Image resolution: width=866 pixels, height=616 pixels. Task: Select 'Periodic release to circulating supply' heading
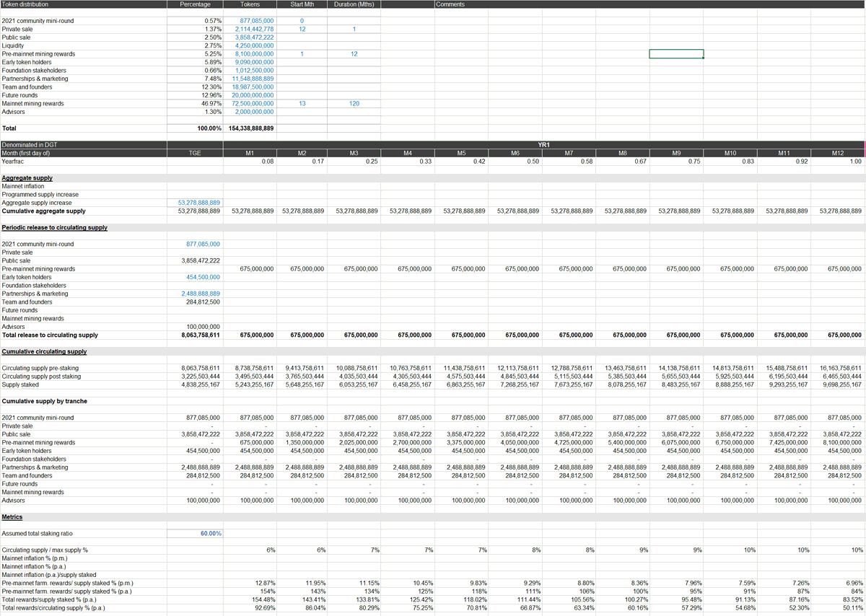(x=55, y=228)
